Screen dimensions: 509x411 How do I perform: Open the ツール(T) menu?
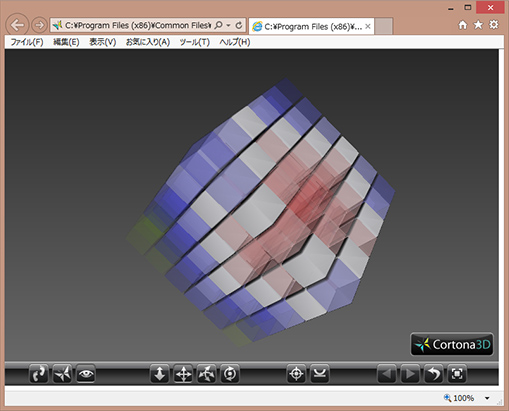tap(195, 42)
